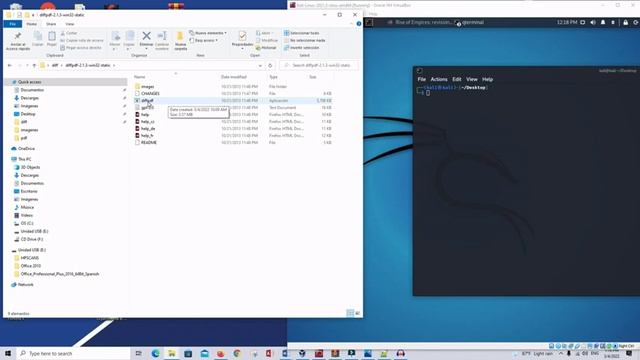The height and width of the screenshot is (360, 640).
Task: Switch to details view layout icon
Action: pyautogui.click(x=350, y=313)
